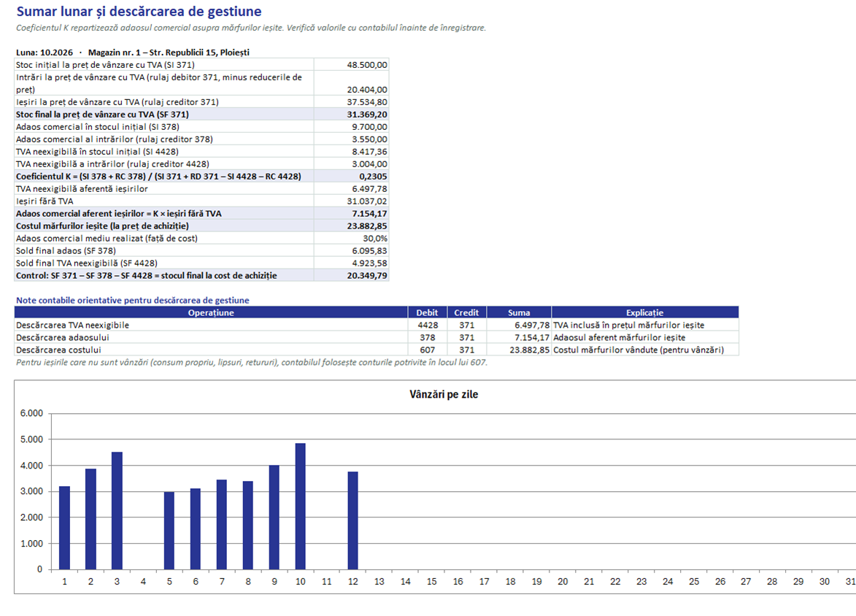Click the "Magazin nr. 1 – Str. Republicii 15, Ploiești" text
The height and width of the screenshot is (616, 856).
click(x=169, y=53)
